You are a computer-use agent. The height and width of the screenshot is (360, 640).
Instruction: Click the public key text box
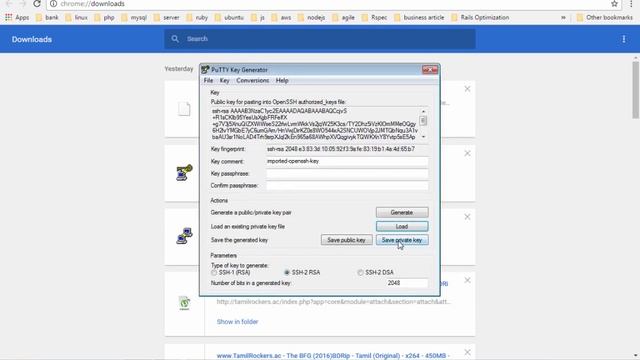point(315,124)
